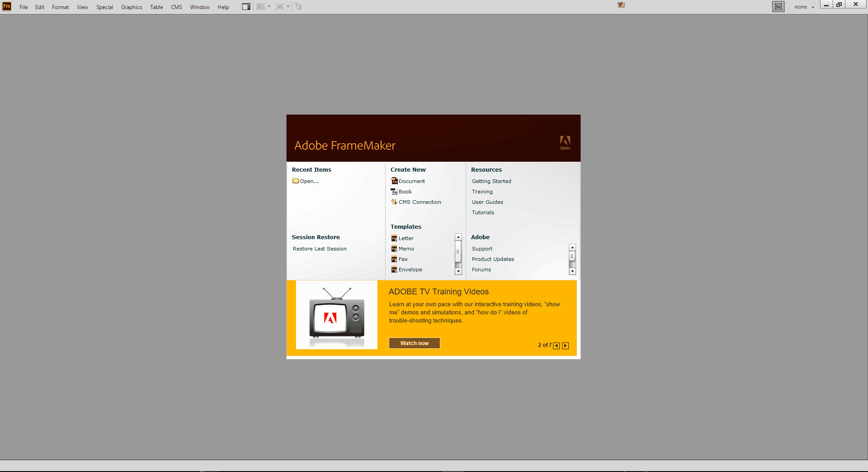This screenshot has width=868, height=472.
Task: Click the Templates list scrollbar thumb
Action: [x=458, y=251]
